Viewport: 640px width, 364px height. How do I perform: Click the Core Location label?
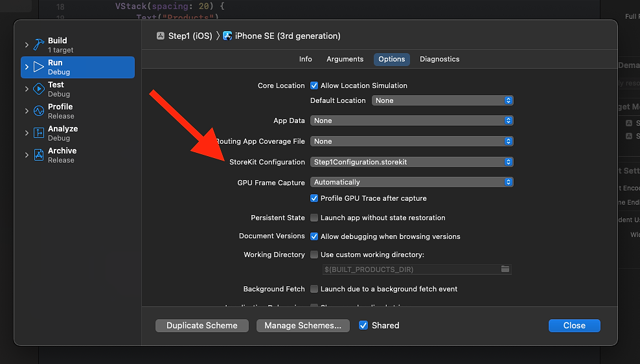pyautogui.click(x=281, y=85)
